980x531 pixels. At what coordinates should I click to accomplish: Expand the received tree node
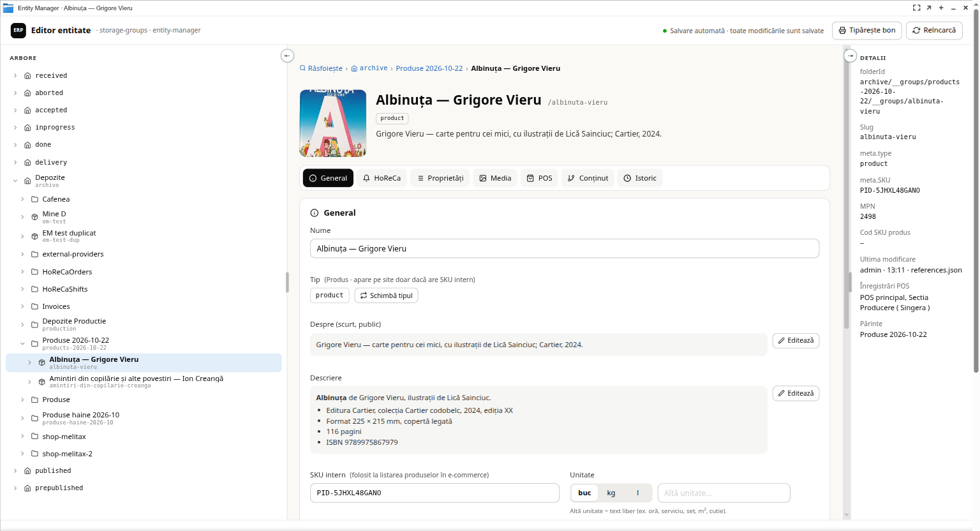(15, 75)
